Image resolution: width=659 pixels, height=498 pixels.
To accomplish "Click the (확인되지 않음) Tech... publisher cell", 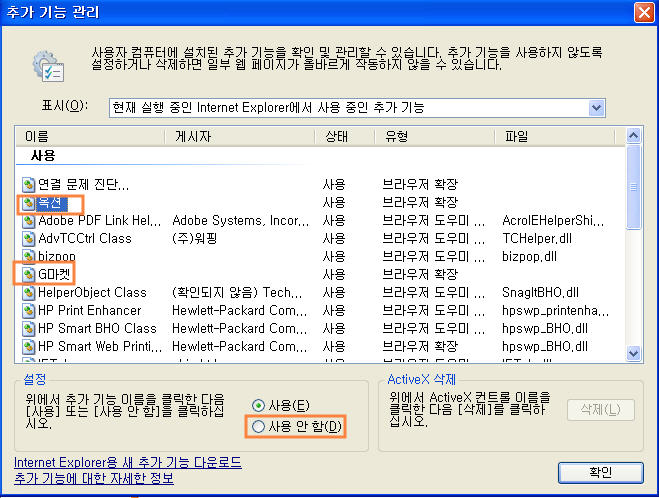I will (237, 292).
